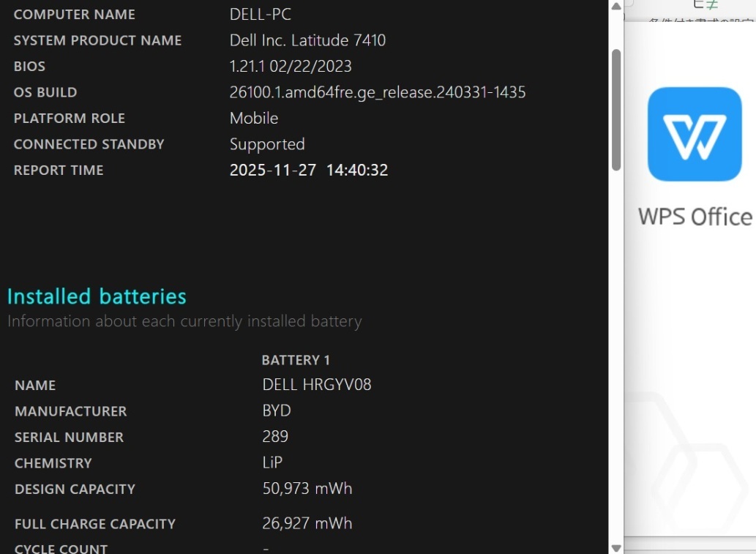756x554 pixels.
Task: Click the CHEMISTRY label
Action: (x=53, y=463)
